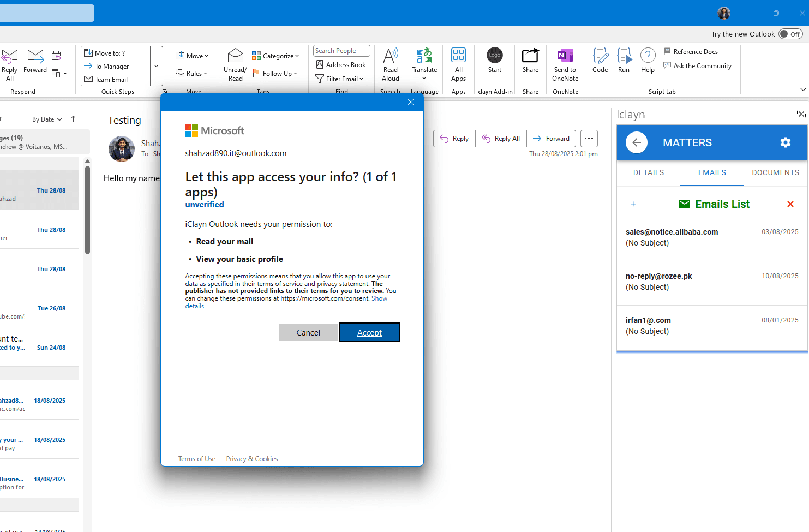Close Emails List with red X
Viewport: 809px width, 532px height.
pyautogui.click(x=790, y=204)
